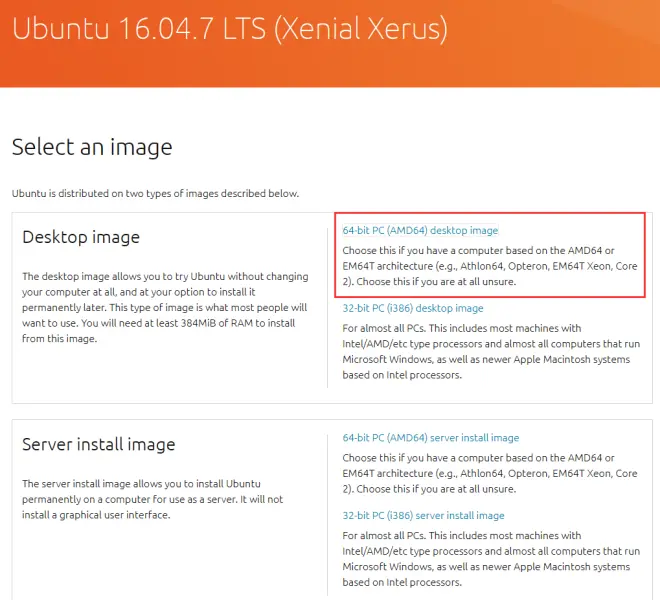
Task: Click the 'For almost all PCs' text under server link
Action: [491, 559]
